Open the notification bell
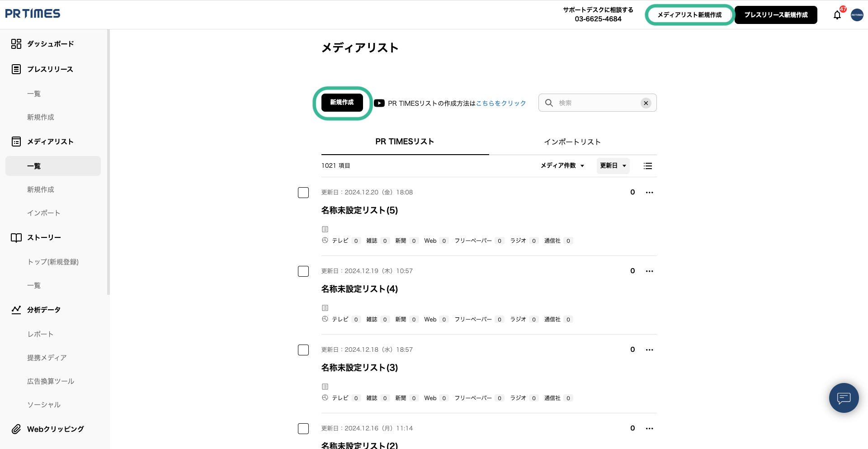The width and height of the screenshot is (868, 449). [837, 15]
